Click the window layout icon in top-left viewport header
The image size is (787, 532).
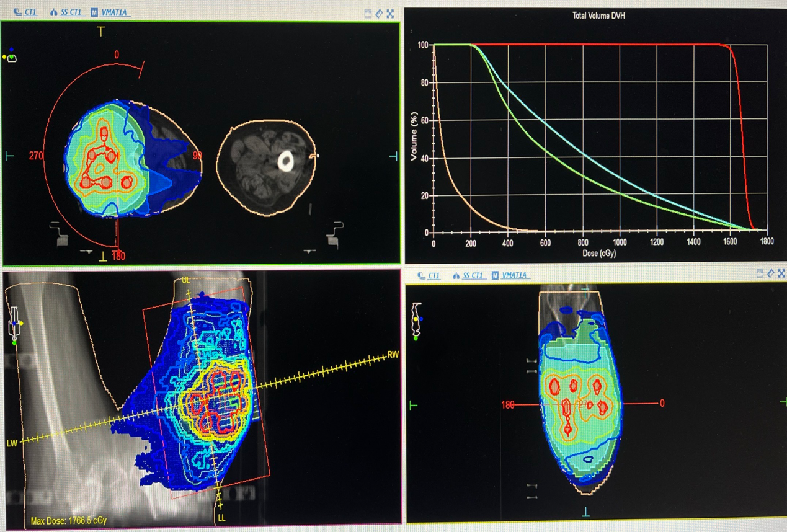pos(368,14)
